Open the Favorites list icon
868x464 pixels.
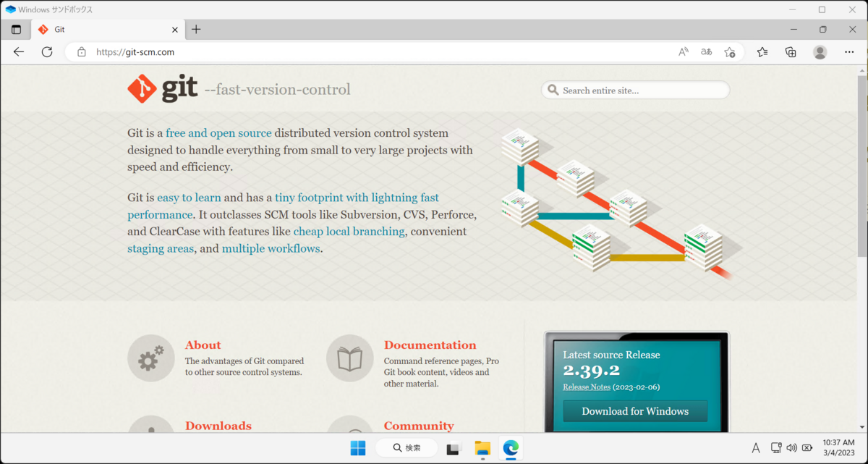click(762, 52)
